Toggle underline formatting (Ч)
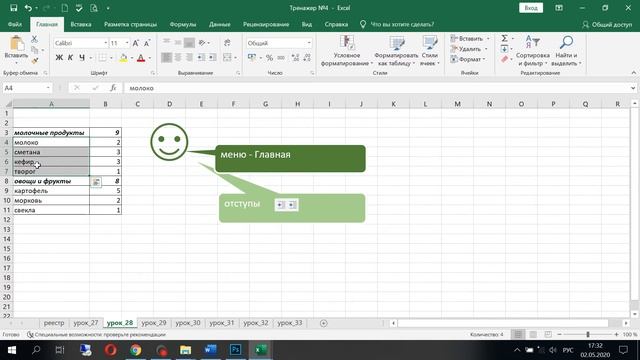640x360 pixels. pyautogui.click(x=82, y=58)
